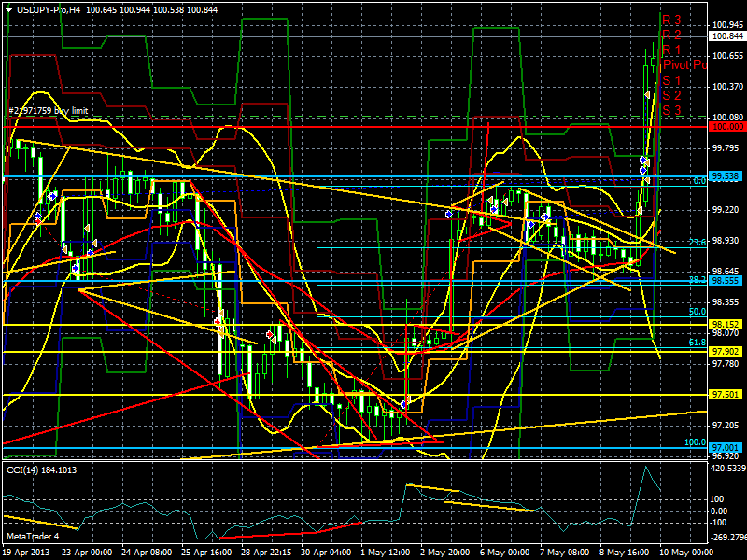Click the 25 Apr 16:00 time axis label
Image resolution: width=747 pixels, height=560 pixels.
point(206,553)
